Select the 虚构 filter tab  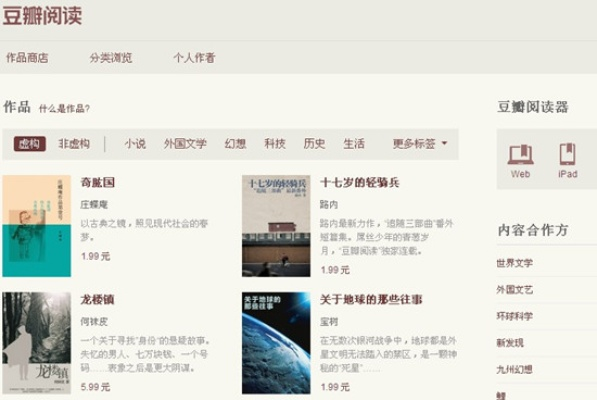click(30, 144)
